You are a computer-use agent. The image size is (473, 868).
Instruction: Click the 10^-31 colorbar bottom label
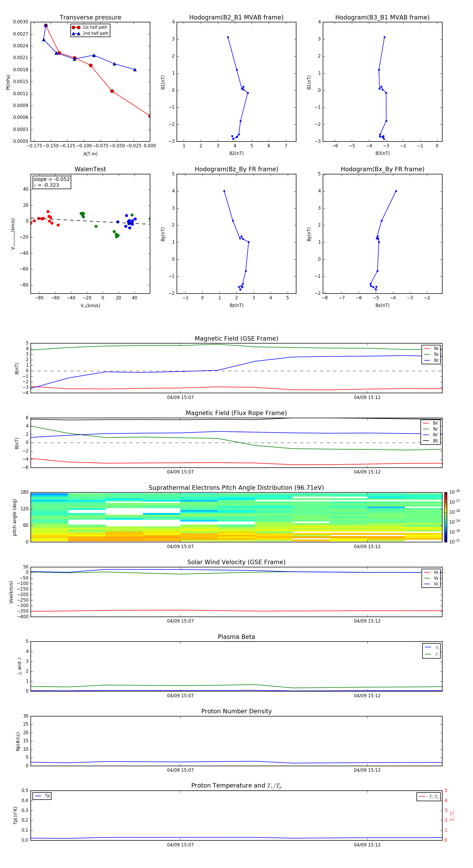[455, 542]
